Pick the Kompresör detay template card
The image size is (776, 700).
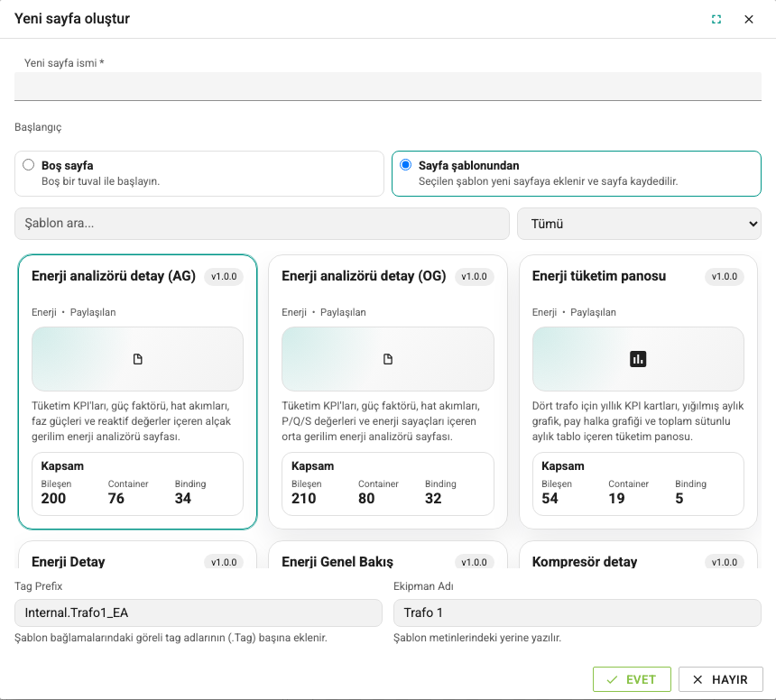(x=638, y=555)
